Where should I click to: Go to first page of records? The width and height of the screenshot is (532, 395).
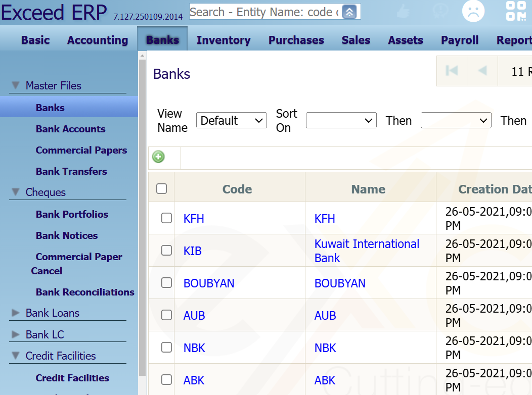tap(452, 71)
